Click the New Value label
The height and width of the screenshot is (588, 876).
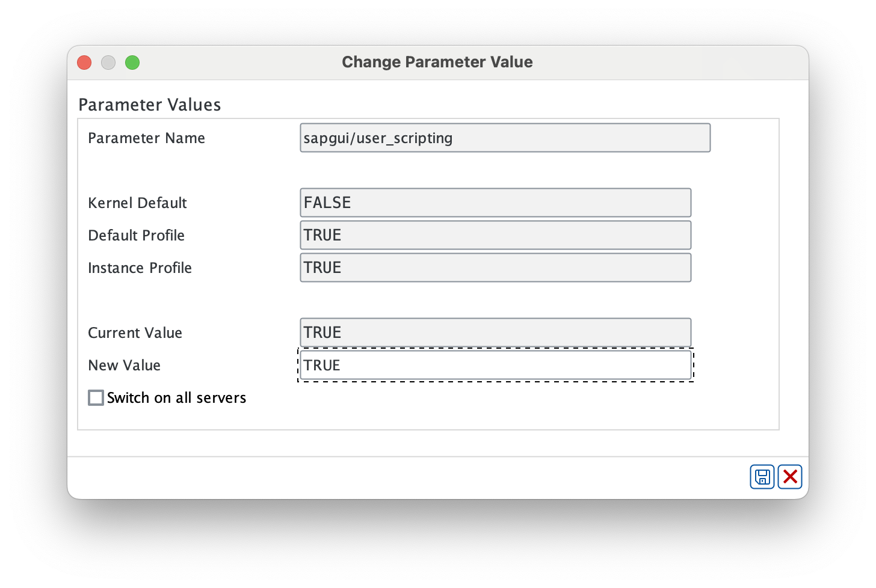click(124, 366)
